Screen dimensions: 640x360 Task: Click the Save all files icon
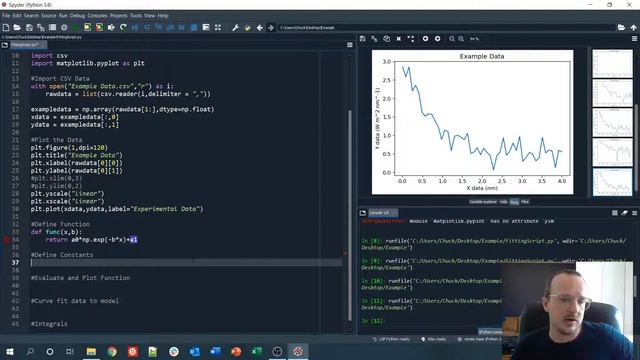coord(41,27)
